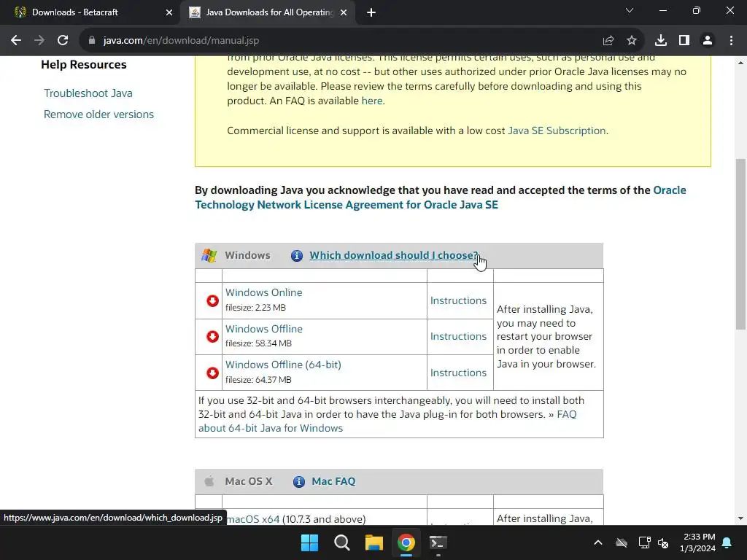Select the Java Downloads for All Operating tab
Viewport: 747px width, 560px height.
267,13
